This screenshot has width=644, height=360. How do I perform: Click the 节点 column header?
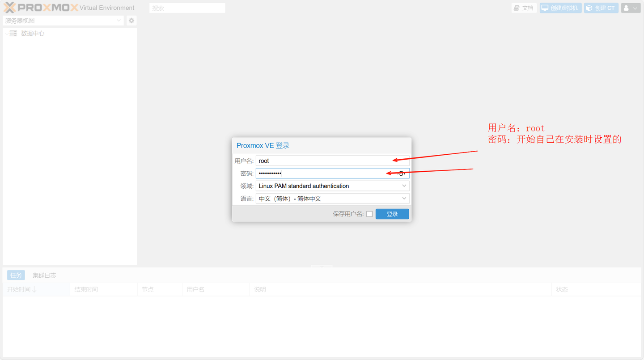coord(160,290)
